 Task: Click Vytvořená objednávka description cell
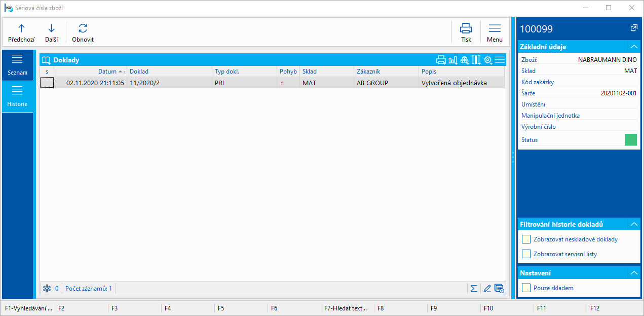pyautogui.click(x=462, y=83)
